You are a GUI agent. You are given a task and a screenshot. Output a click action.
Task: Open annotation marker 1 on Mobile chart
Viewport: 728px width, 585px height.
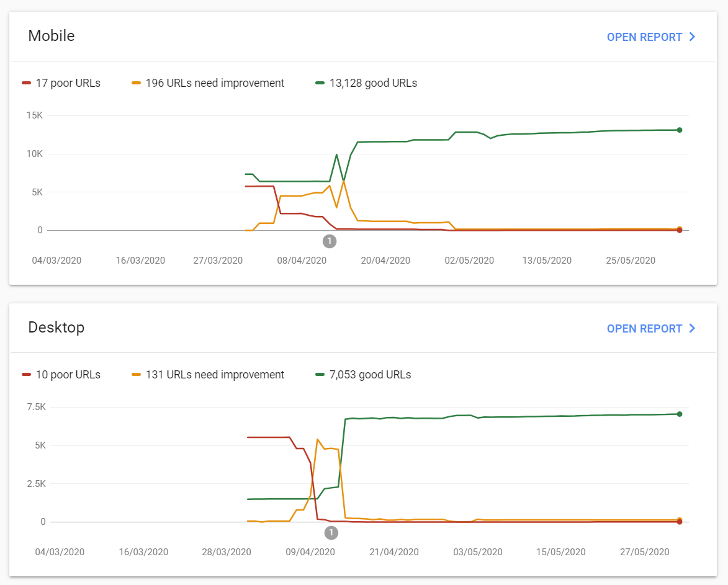click(x=329, y=241)
